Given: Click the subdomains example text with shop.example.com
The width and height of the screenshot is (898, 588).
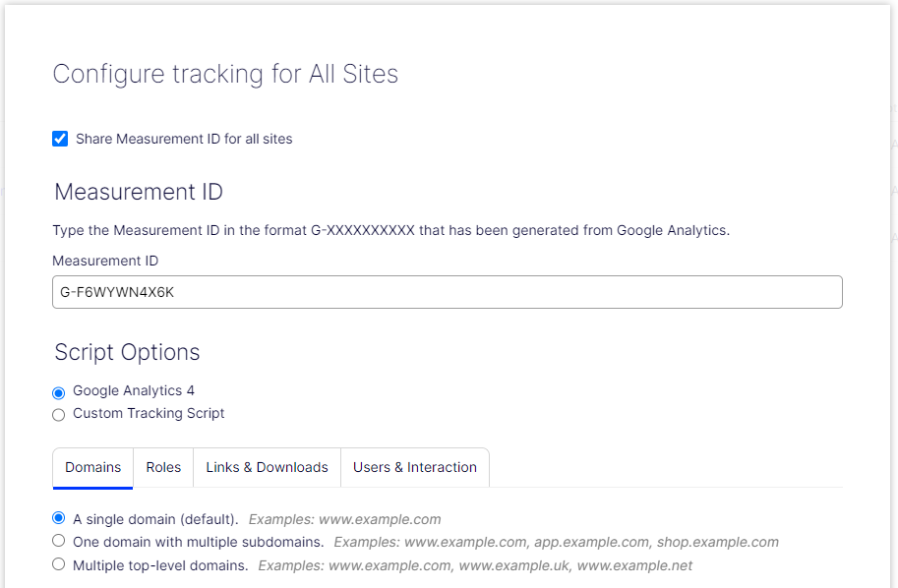Looking at the screenshot, I should point(556,542).
